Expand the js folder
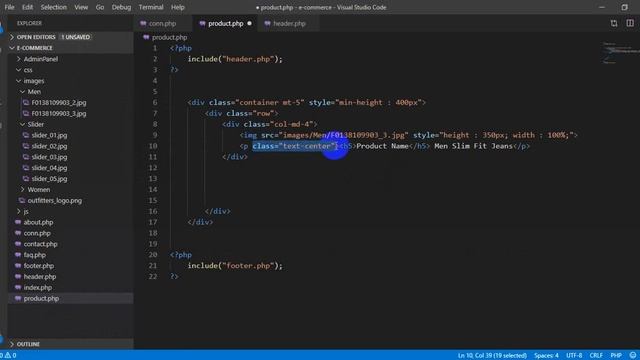This screenshot has height=360, width=640. [26, 211]
